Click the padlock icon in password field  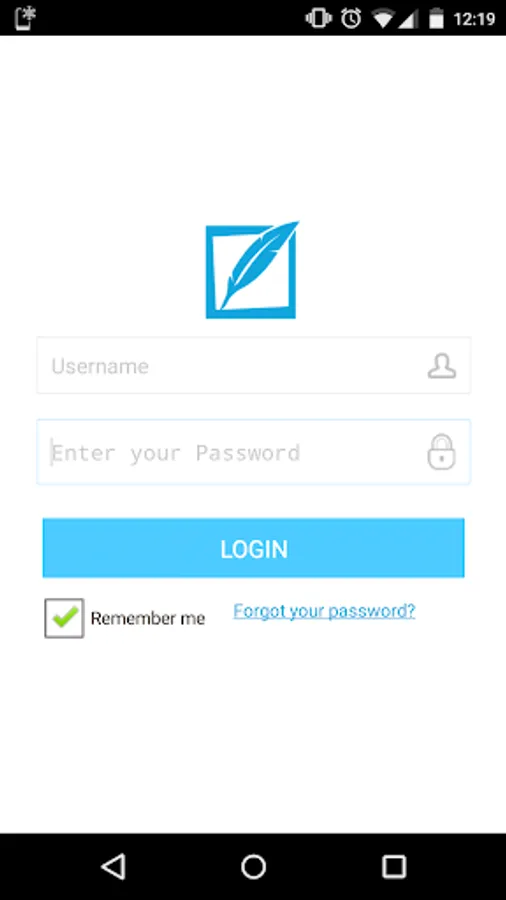point(441,452)
